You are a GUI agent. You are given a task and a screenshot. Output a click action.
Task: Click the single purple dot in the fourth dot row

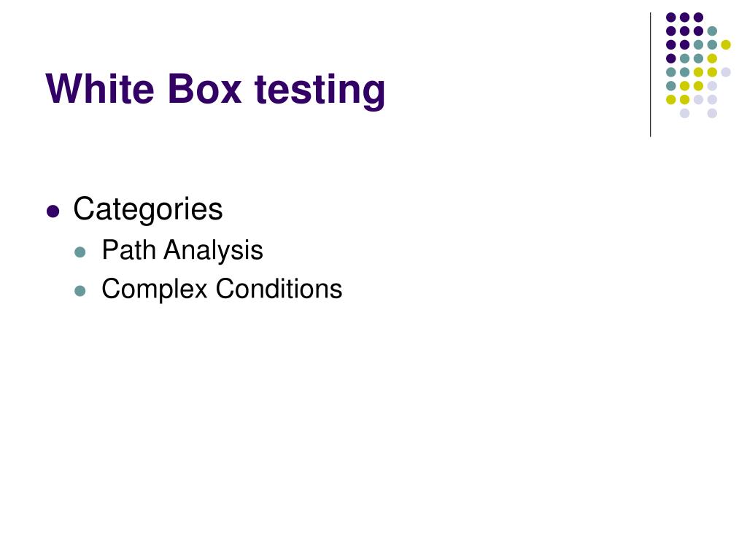pos(671,58)
